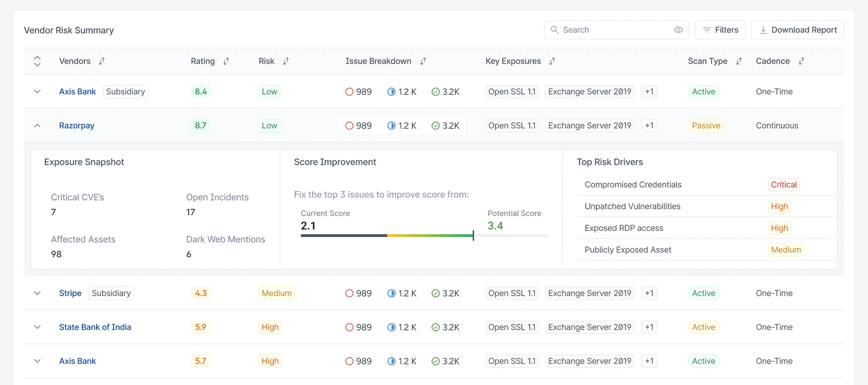Show more exposures +1 in State Bank row
Image resolution: width=868 pixels, height=385 pixels.
pos(649,327)
